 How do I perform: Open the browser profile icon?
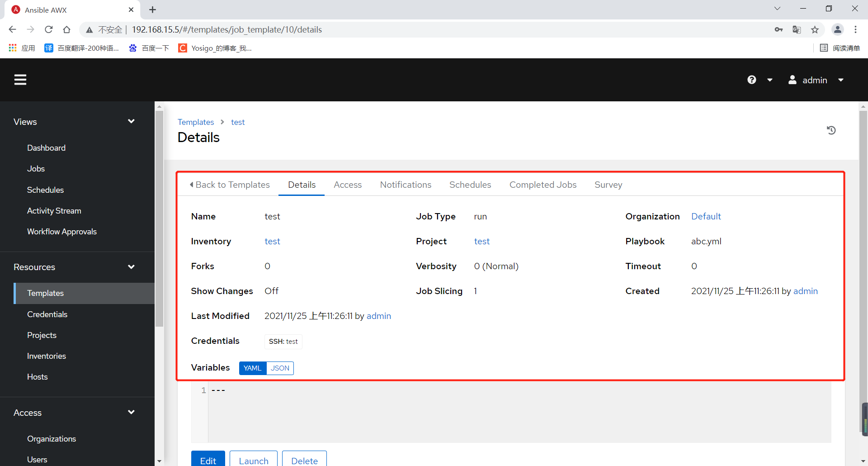pos(838,29)
